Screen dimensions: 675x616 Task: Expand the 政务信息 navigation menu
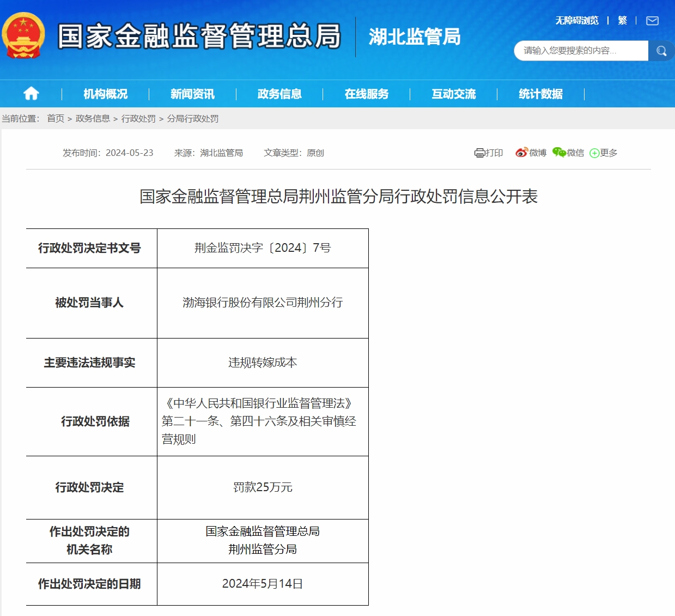tap(279, 94)
